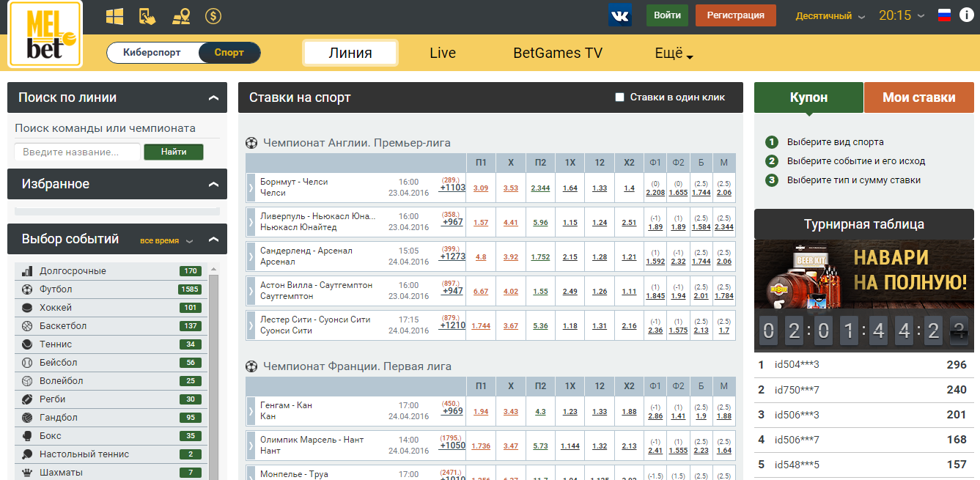Click the Найти search button
The width and height of the screenshot is (980, 480).
(x=174, y=152)
